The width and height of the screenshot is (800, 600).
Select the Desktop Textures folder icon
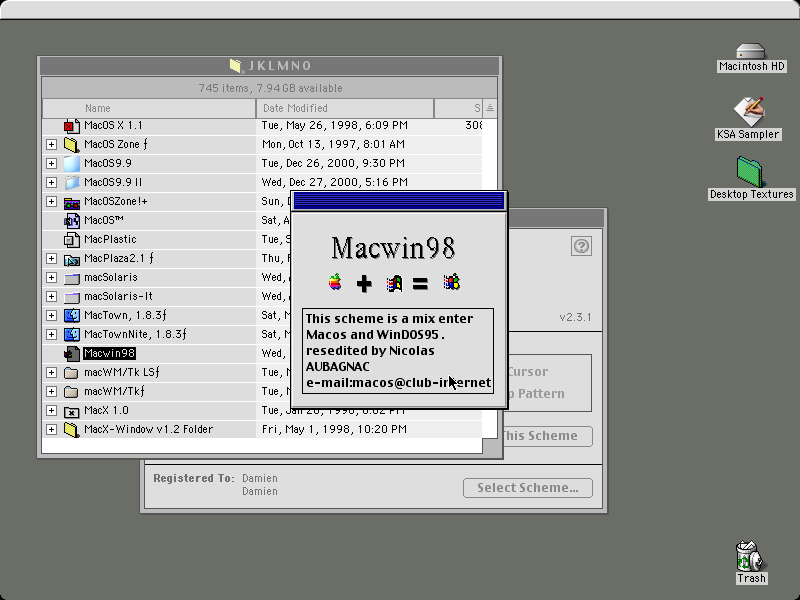pyautogui.click(x=749, y=172)
